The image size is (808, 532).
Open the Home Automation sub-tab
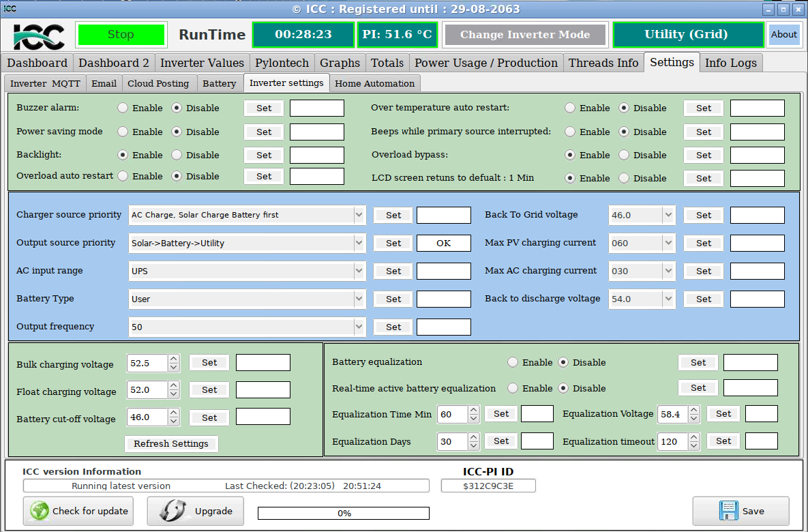(374, 83)
